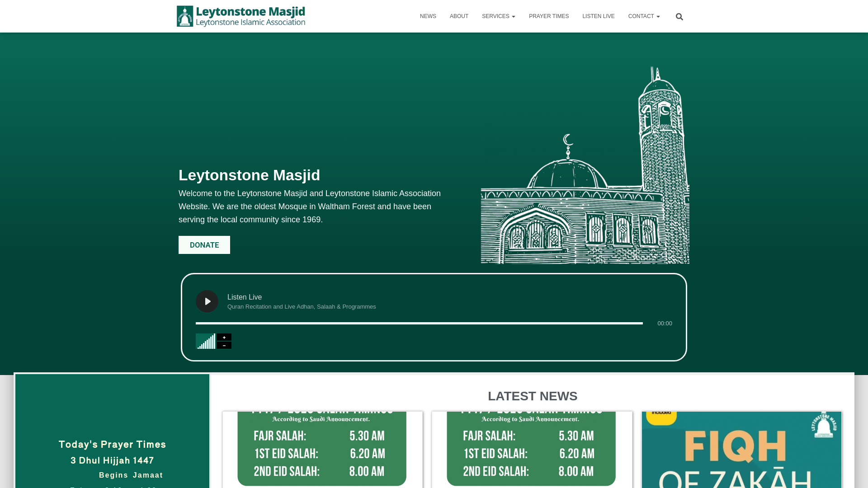Expand the Services dropdown menu
868x488 pixels.
(x=499, y=16)
